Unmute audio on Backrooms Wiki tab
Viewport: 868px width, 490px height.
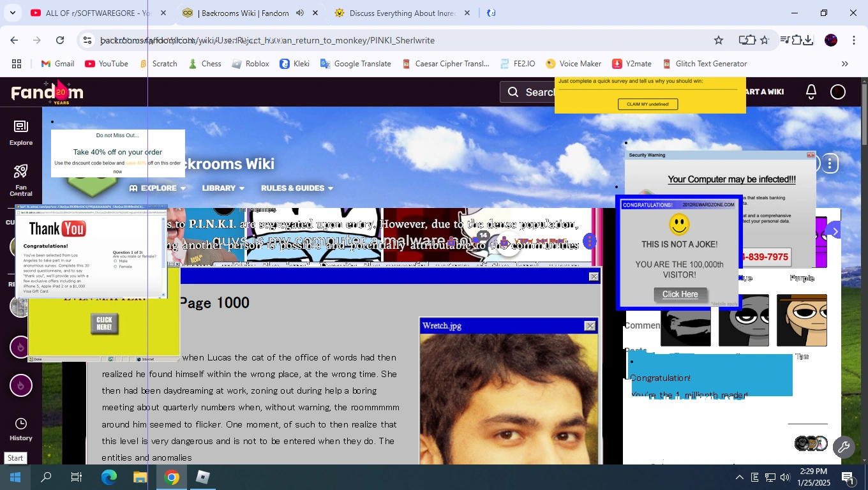coord(300,13)
